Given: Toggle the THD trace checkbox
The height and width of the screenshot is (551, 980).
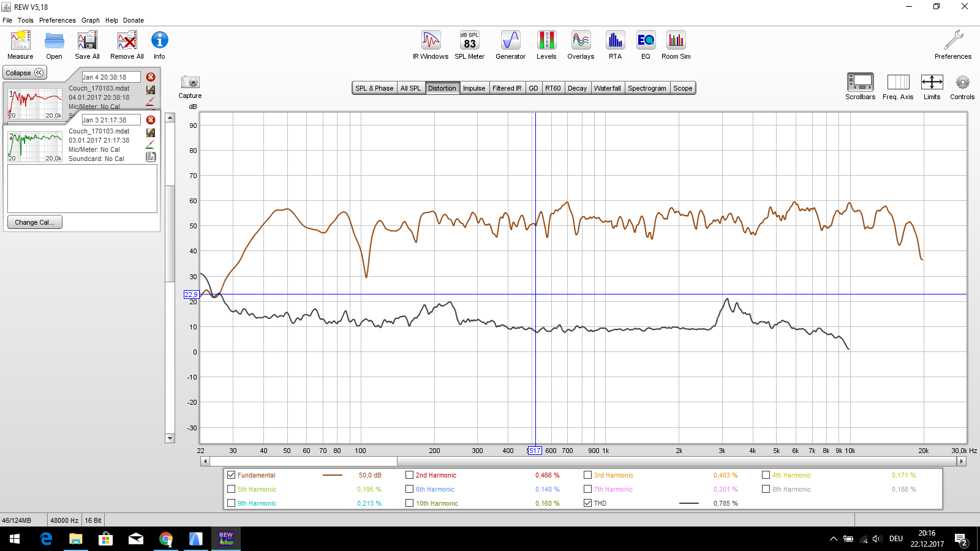Looking at the screenshot, I should coord(587,503).
